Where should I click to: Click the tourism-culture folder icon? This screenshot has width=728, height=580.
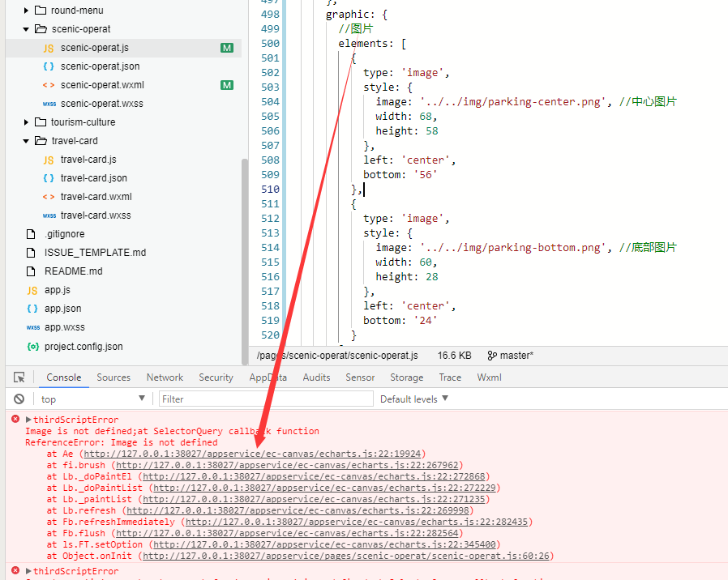coord(41,122)
